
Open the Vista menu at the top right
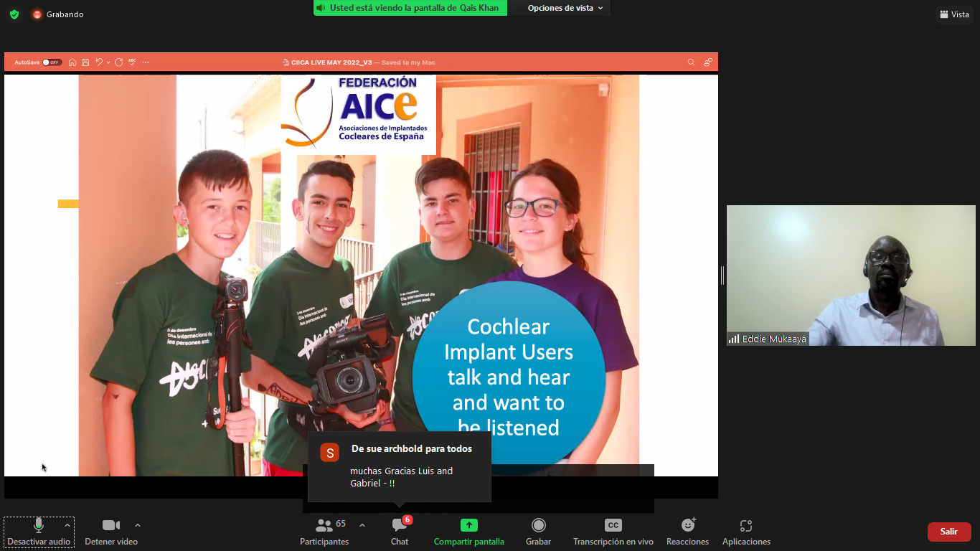point(954,14)
